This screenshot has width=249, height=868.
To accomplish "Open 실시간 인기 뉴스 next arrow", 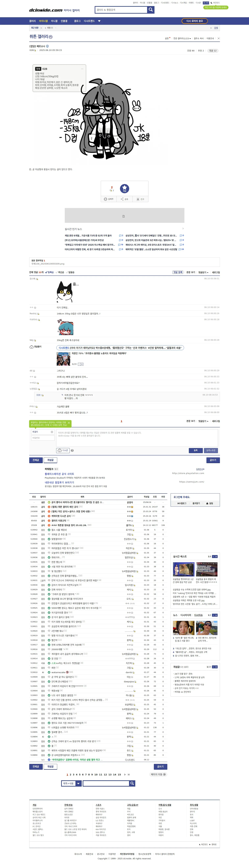I will (x=183, y=229).
